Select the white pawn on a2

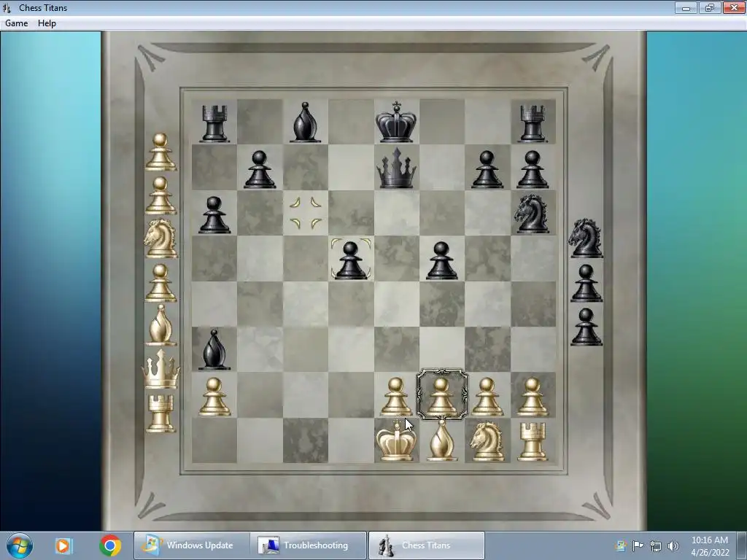(x=214, y=397)
